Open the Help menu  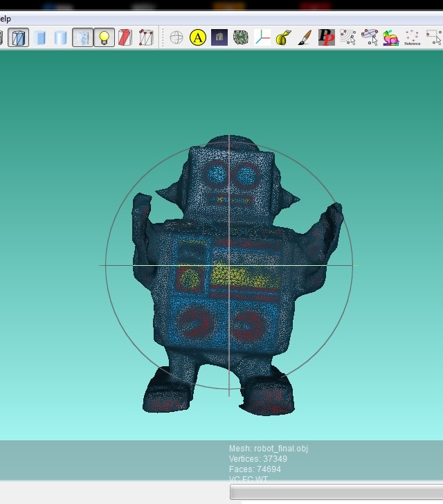(x=6, y=18)
